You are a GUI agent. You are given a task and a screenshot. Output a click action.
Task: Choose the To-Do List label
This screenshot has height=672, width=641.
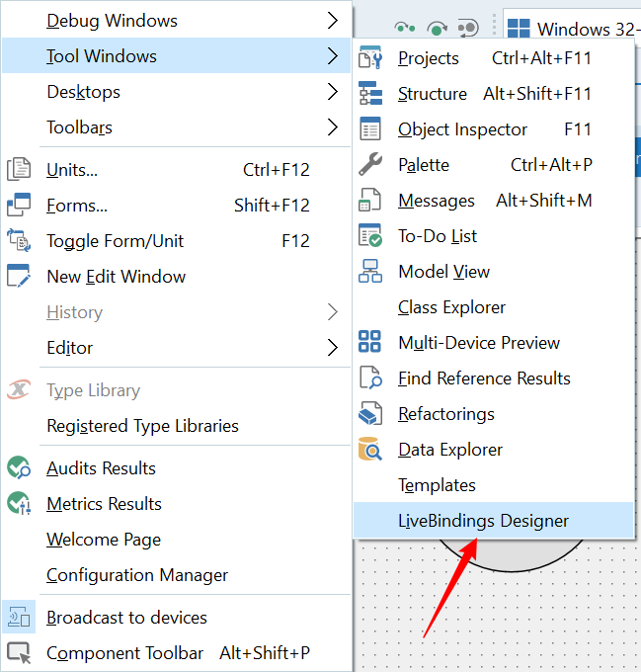click(438, 236)
